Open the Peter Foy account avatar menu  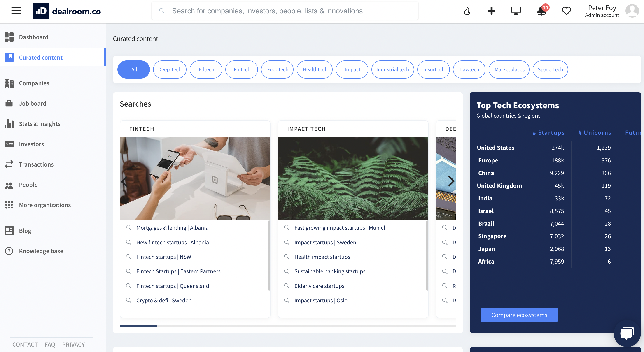coord(632,11)
